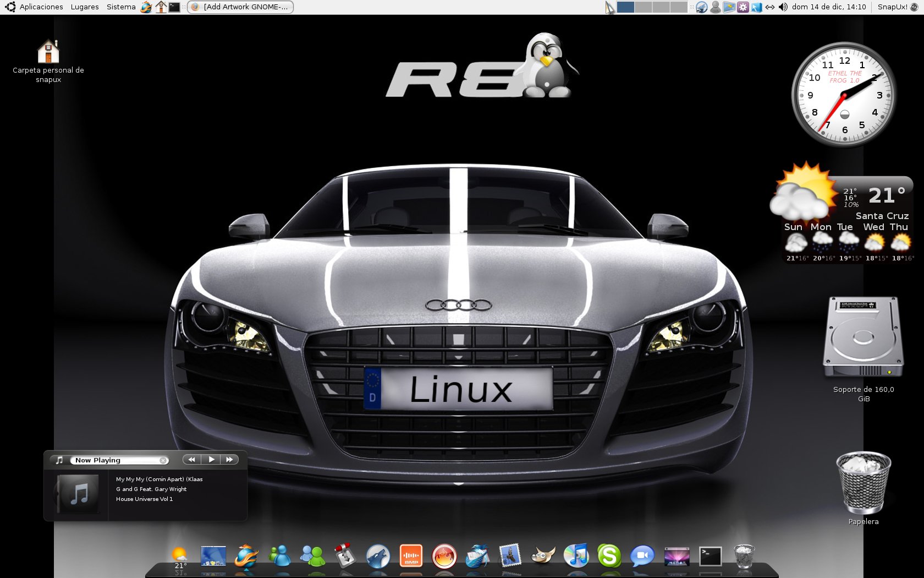Switch to the fourth workspace
The height and width of the screenshot is (578, 924).
pyautogui.click(x=678, y=7)
